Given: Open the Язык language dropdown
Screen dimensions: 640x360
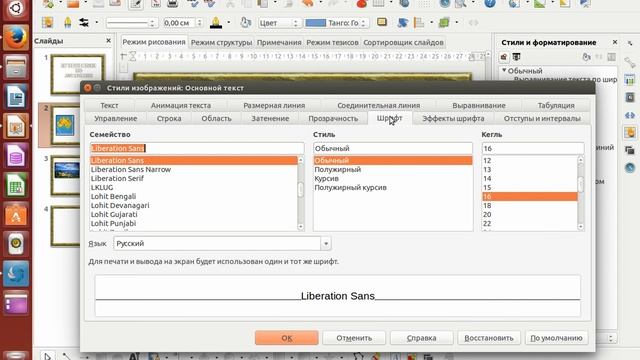Looking at the screenshot, I should point(326,244).
